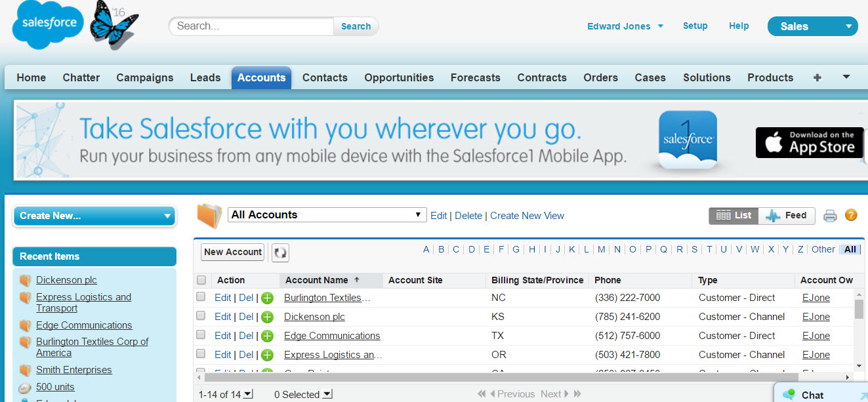This screenshot has width=868, height=402.
Task: Filter accounts by Other link
Action: 823,249
